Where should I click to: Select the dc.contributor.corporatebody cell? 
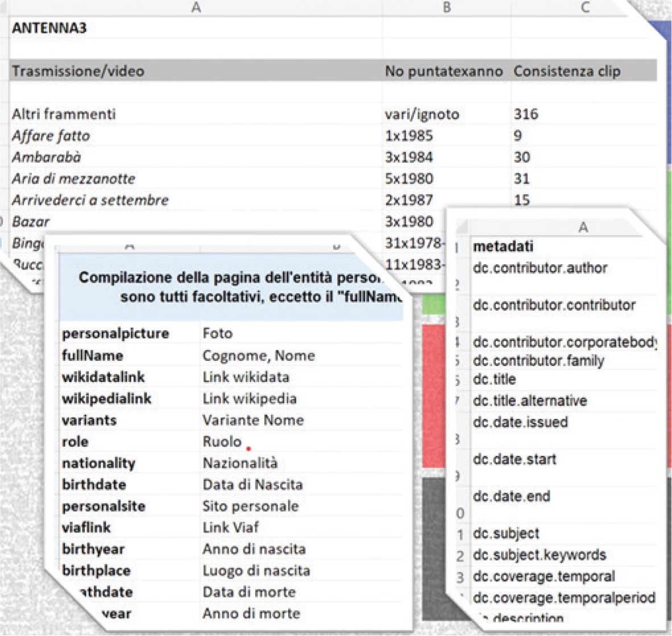[x=563, y=342]
